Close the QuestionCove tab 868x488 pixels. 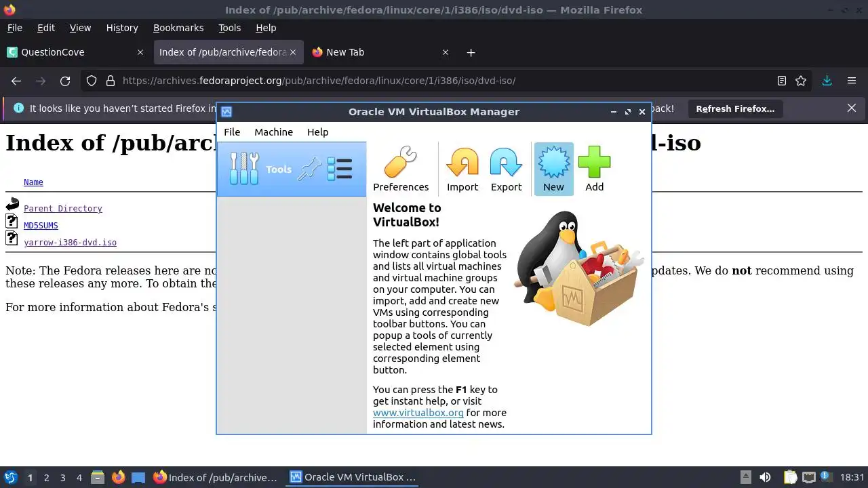click(140, 52)
